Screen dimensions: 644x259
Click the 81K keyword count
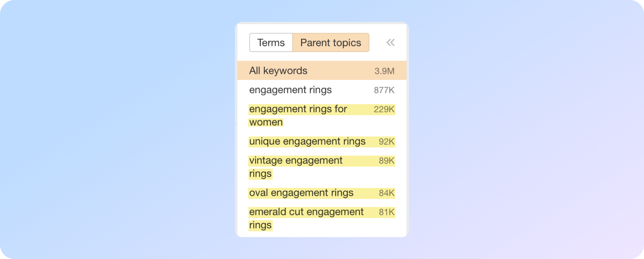tap(386, 212)
